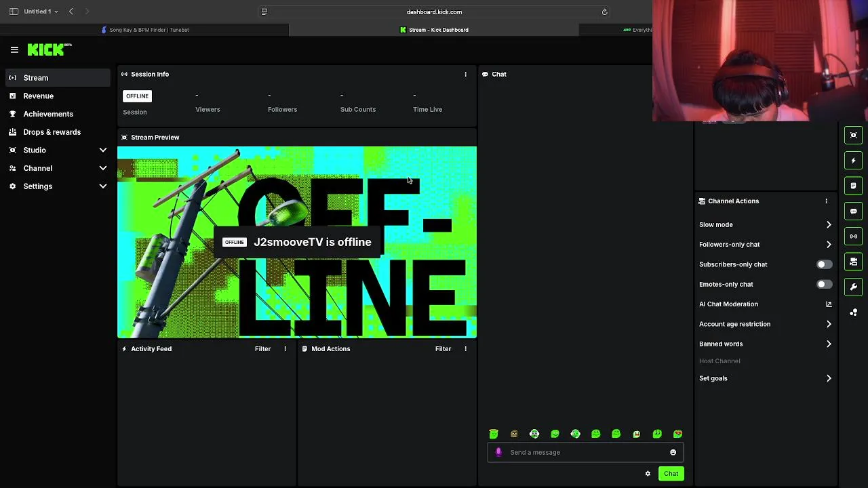The height and width of the screenshot is (488, 868).
Task: Open Banned words options arrow
Action: tap(828, 344)
